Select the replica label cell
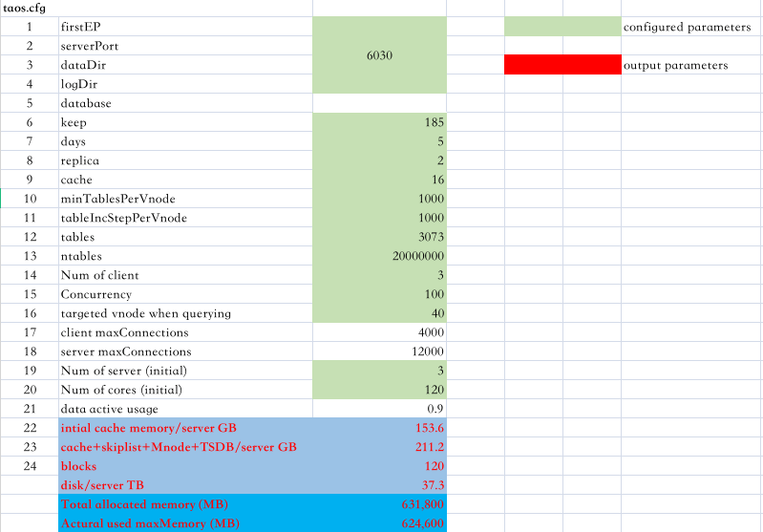763x532 pixels. pyautogui.click(x=184, y=160)
